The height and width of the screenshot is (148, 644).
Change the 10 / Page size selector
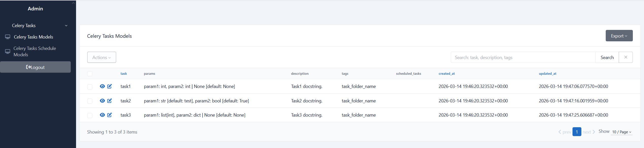coord(621,132)
